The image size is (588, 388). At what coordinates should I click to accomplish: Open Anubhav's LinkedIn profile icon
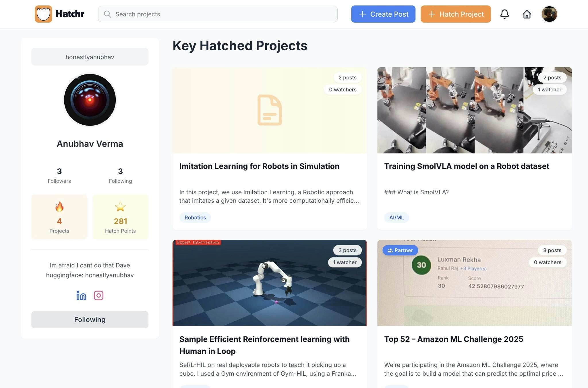81,295
